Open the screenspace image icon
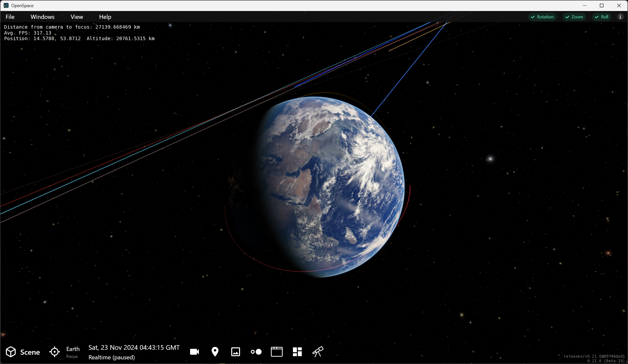This screenshot has height=364, width=628. pos(236,352)
